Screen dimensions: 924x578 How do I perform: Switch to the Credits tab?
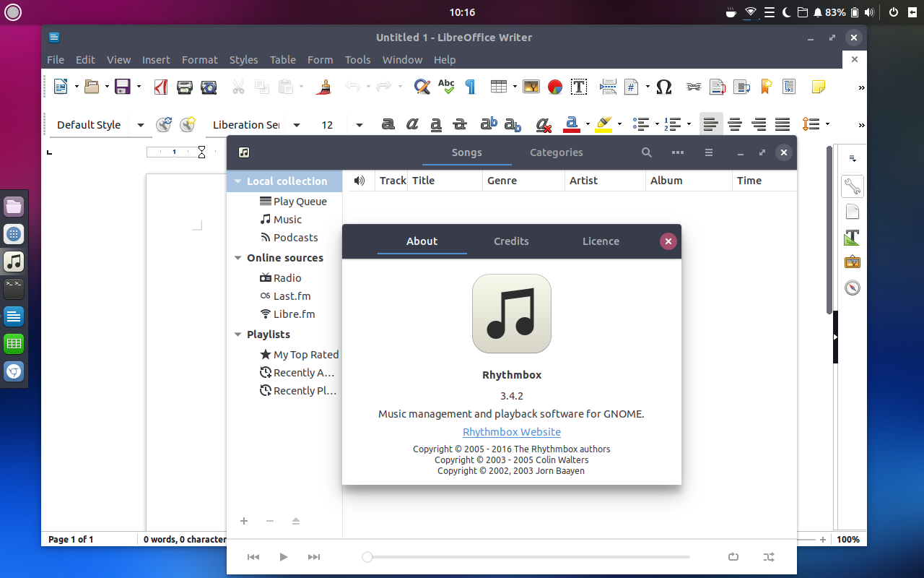click(x=511, y=241)
